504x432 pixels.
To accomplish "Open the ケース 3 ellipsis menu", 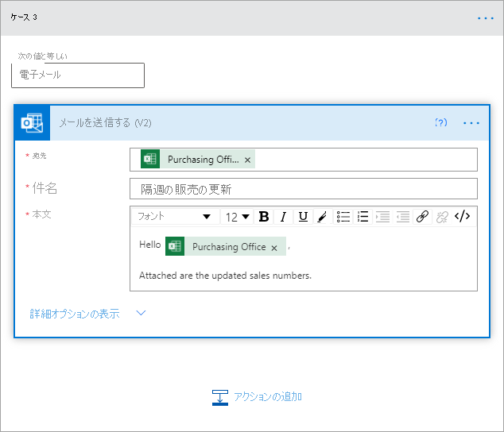I will [x=486, y=18].
